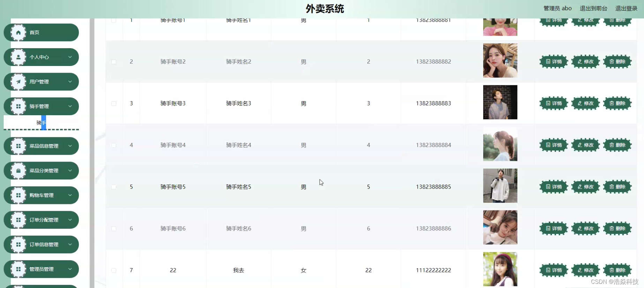Click 修改 for the 我去 row

pos(585,270)
